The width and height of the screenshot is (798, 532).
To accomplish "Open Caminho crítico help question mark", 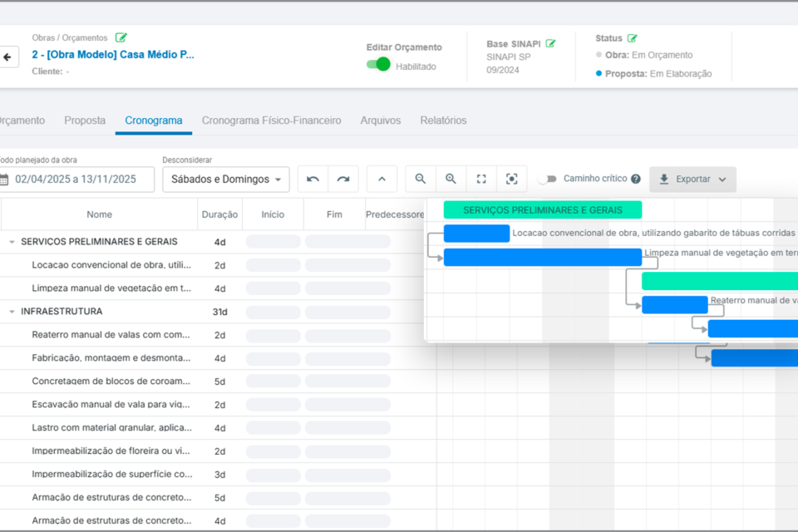I will click(x=636, y=179).
